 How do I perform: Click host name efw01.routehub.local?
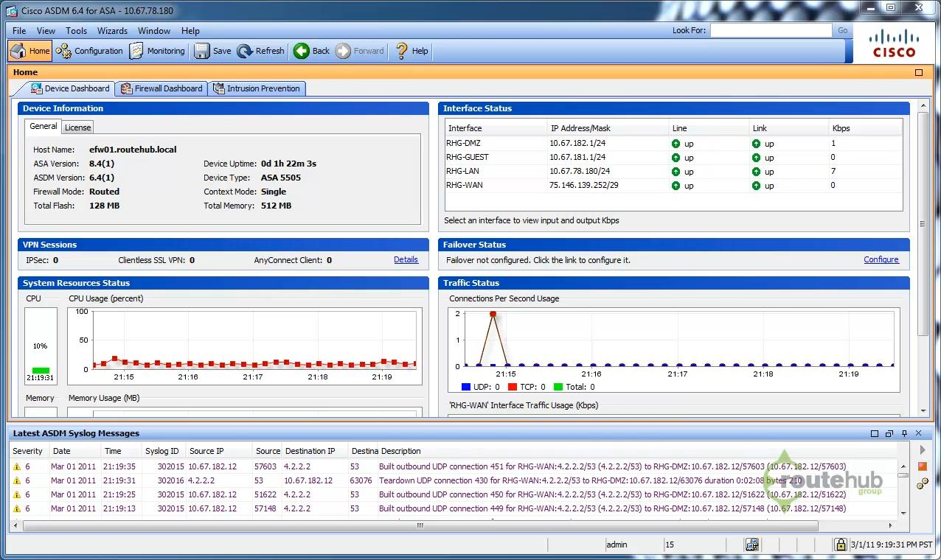(133, 150)
